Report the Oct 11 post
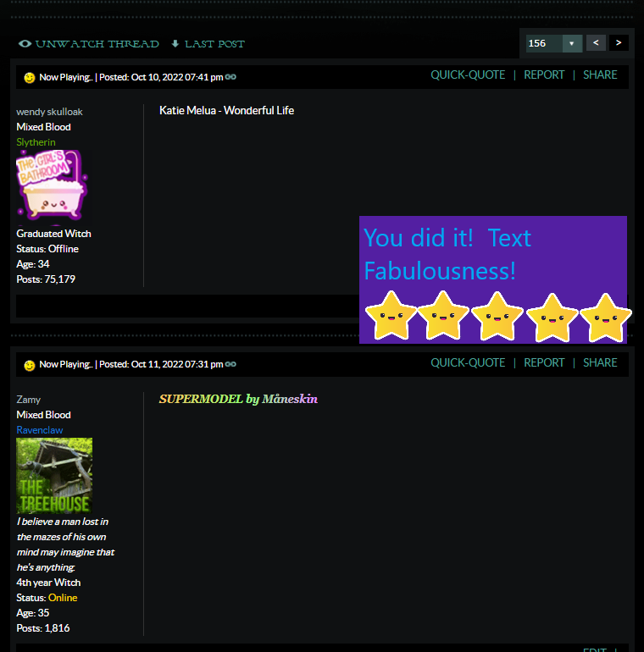 [544, 363]
